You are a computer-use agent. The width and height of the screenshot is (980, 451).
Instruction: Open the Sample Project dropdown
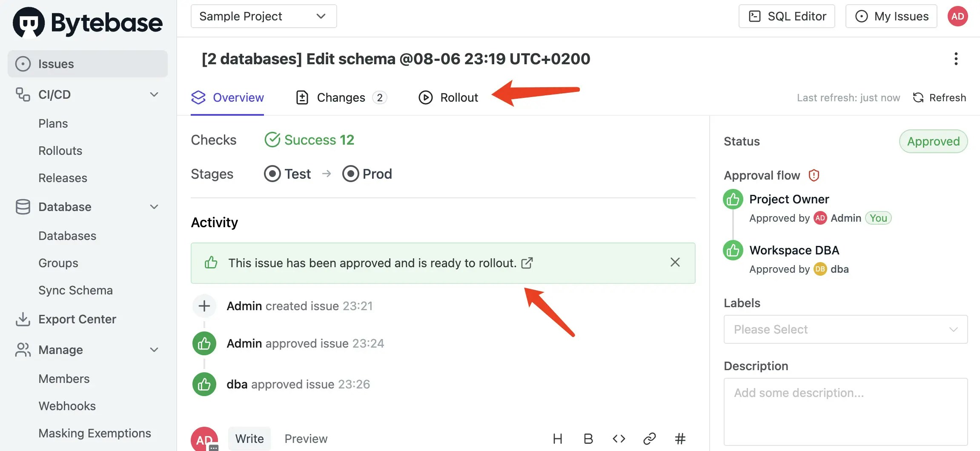pyautogui.click(x=264, y=16)
